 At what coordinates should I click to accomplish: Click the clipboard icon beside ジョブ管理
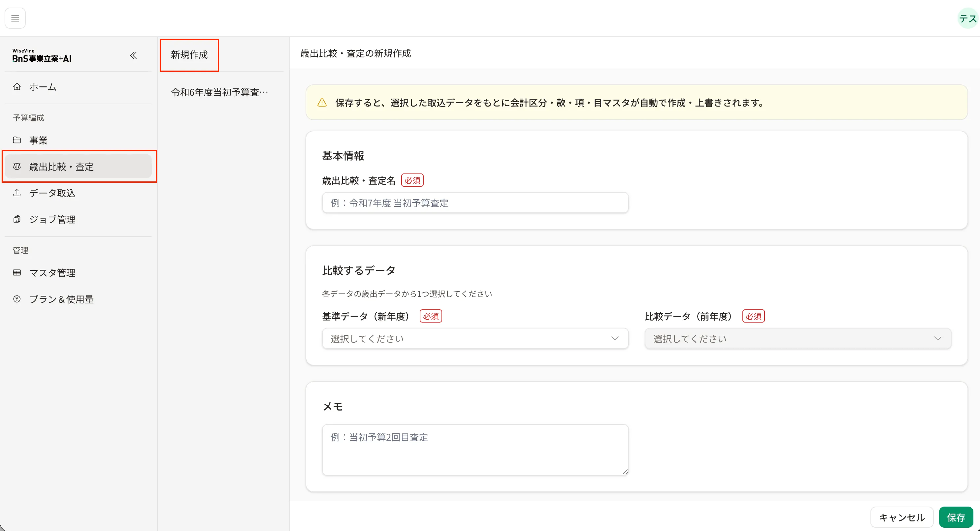pyautogui.click(x=17, y=219)
